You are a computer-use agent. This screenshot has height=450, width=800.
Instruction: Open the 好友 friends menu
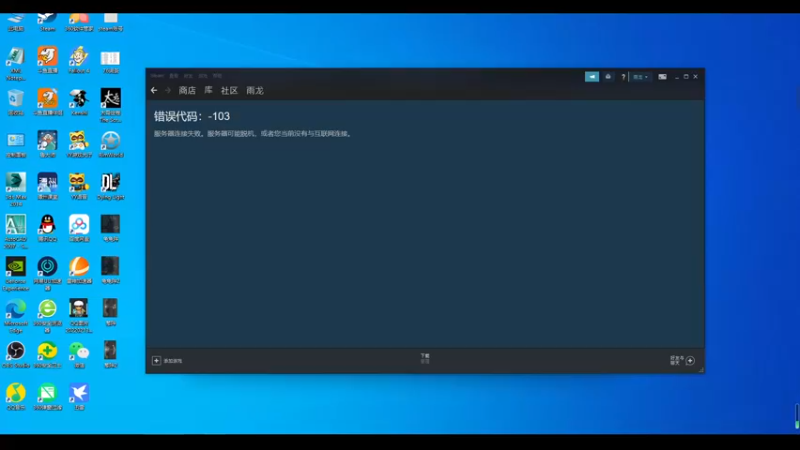188,76
